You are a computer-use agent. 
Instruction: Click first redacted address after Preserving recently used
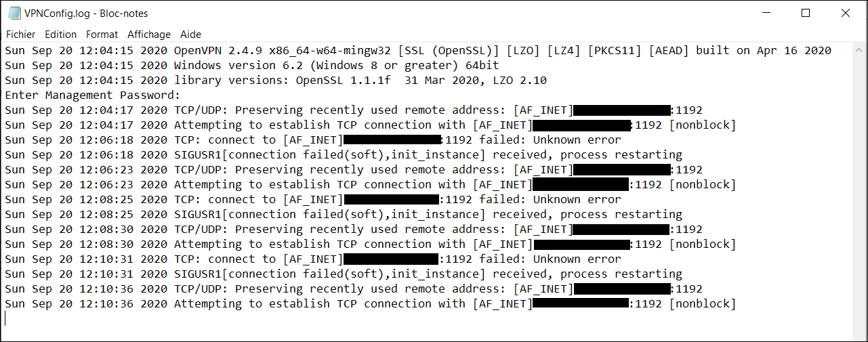click(622, 110)
